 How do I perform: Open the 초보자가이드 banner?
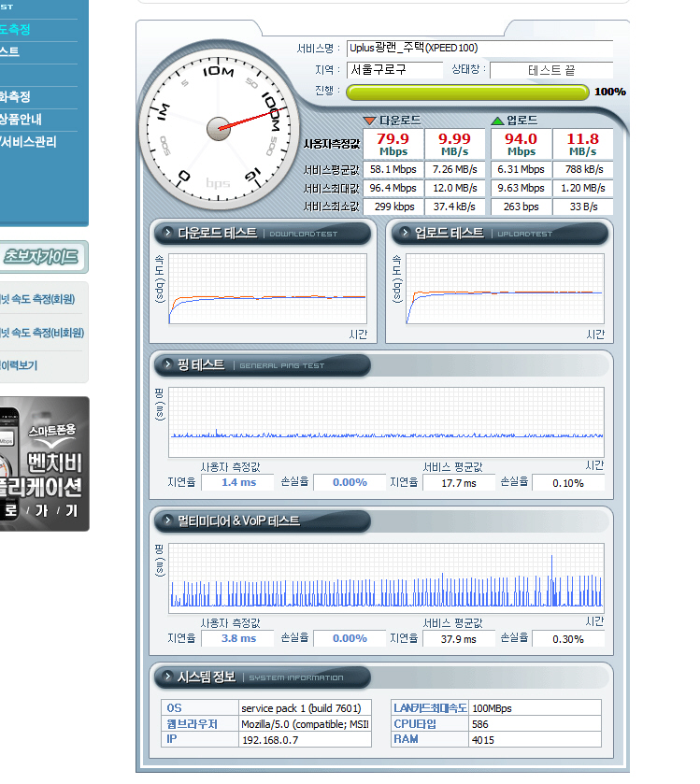click(x=42, y=257)
